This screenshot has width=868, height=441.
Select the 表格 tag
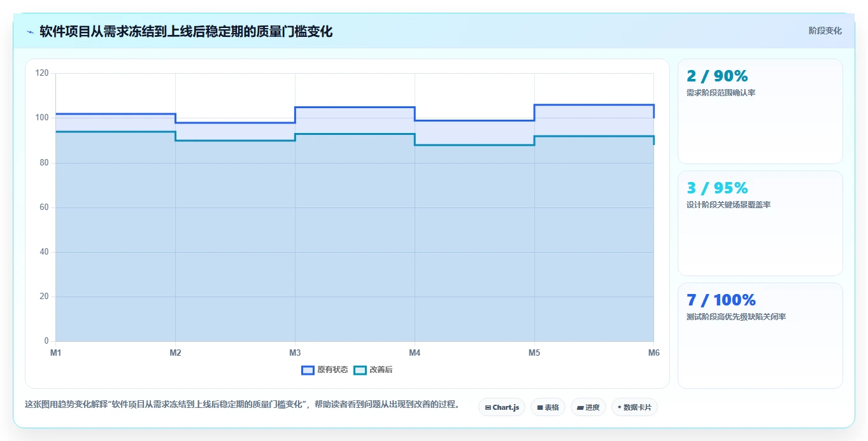(548, 407)
